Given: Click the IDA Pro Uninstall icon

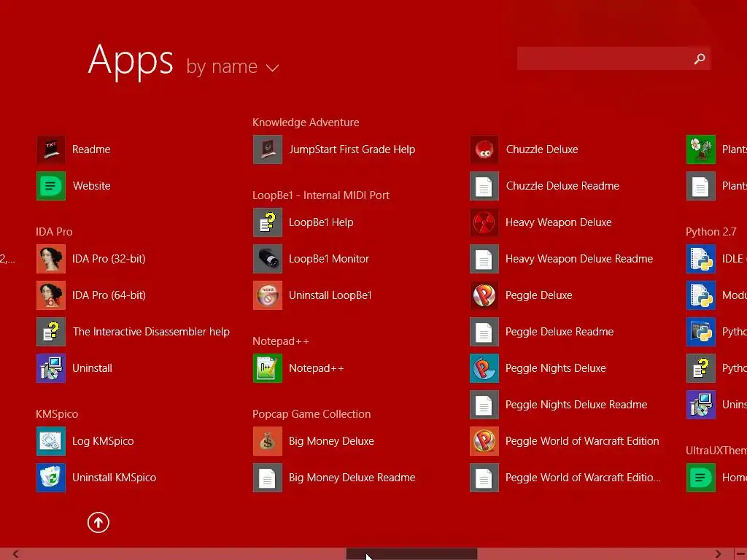Looking at the screenshot, I should coord(51,368).
